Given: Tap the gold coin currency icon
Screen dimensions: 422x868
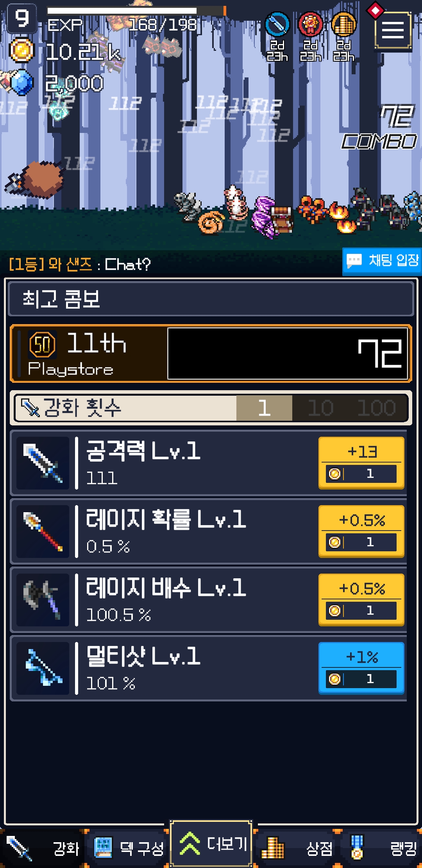Looking at the screenshot, I should coord(22,50).
